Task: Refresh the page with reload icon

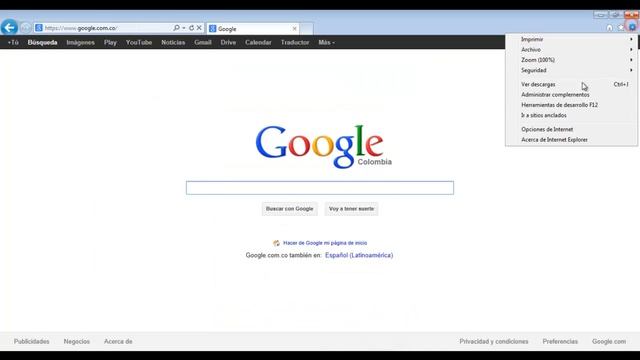Action: pos(191,28)
